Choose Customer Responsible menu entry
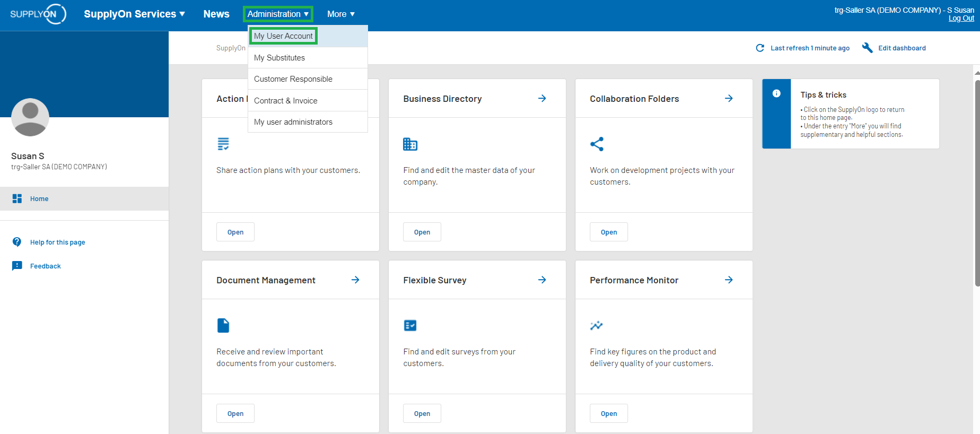980x434 pixels. point(308,79)
